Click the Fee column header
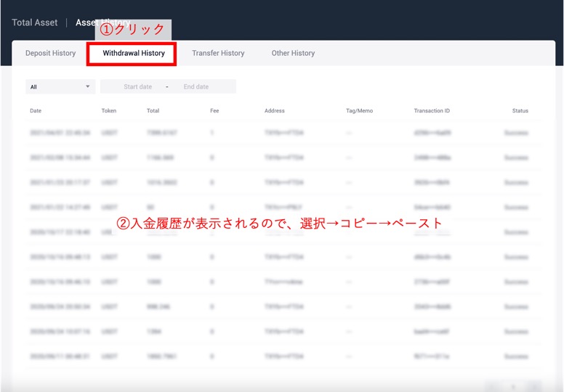The image size is (564, 392). [214, 110]
